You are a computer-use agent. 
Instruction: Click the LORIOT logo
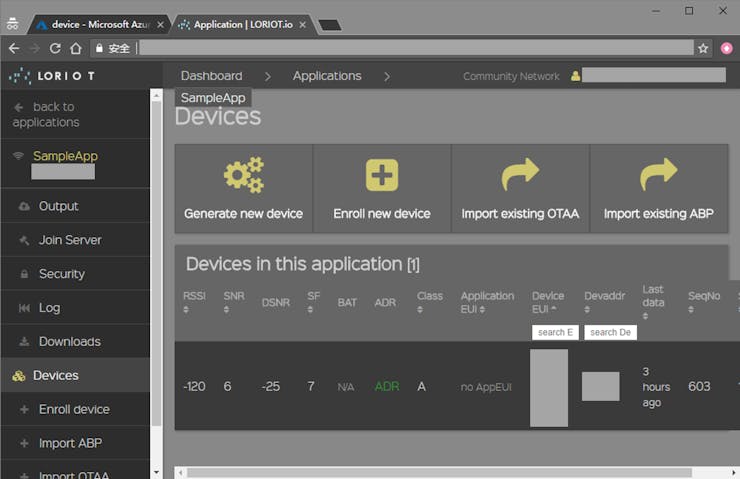coord(50,76)
